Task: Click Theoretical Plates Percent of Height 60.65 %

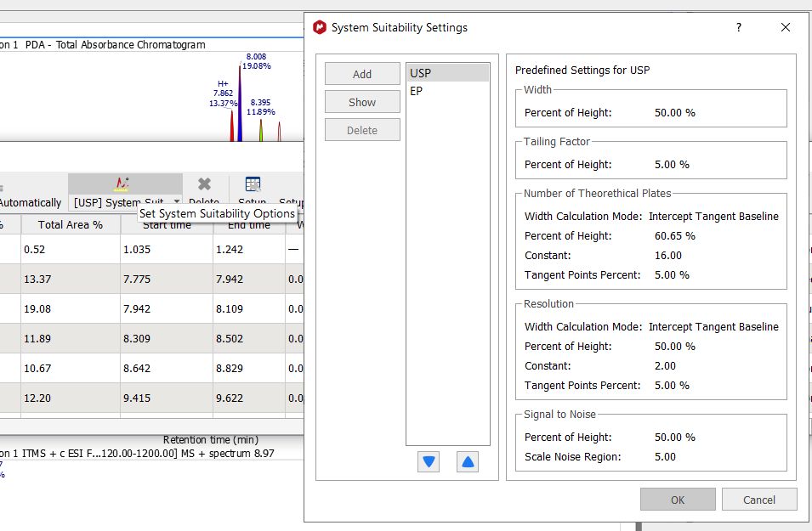Action: pos(675,236)
